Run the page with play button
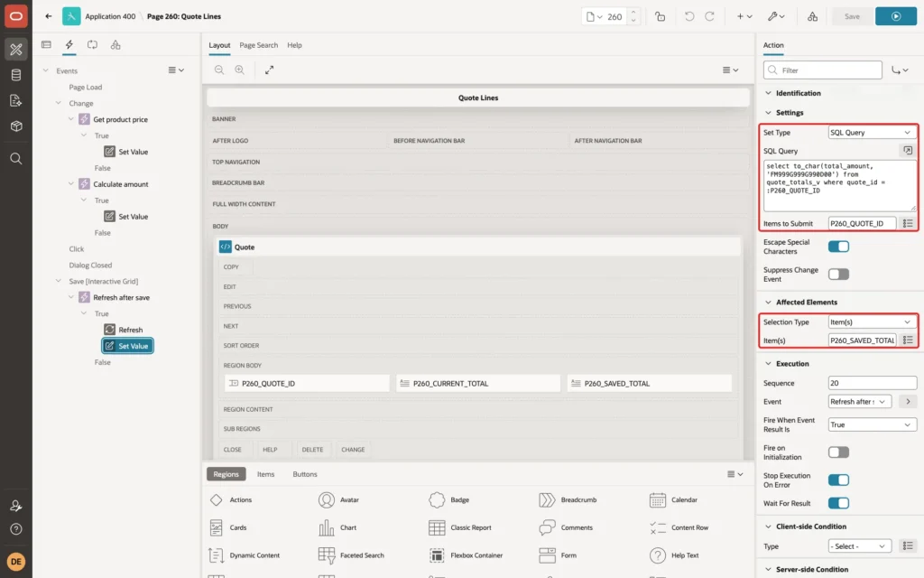Image resolution: width=924 pixels, height=578 pixels. 896,16
